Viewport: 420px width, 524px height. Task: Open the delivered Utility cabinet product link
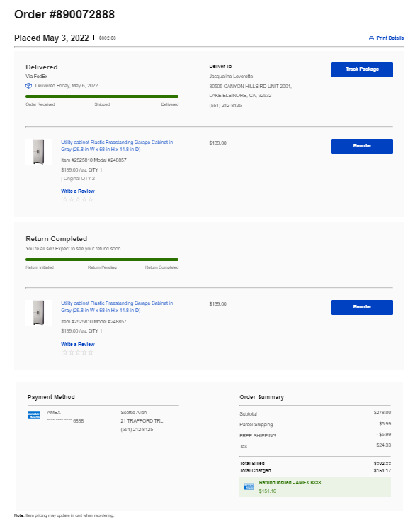117,145
